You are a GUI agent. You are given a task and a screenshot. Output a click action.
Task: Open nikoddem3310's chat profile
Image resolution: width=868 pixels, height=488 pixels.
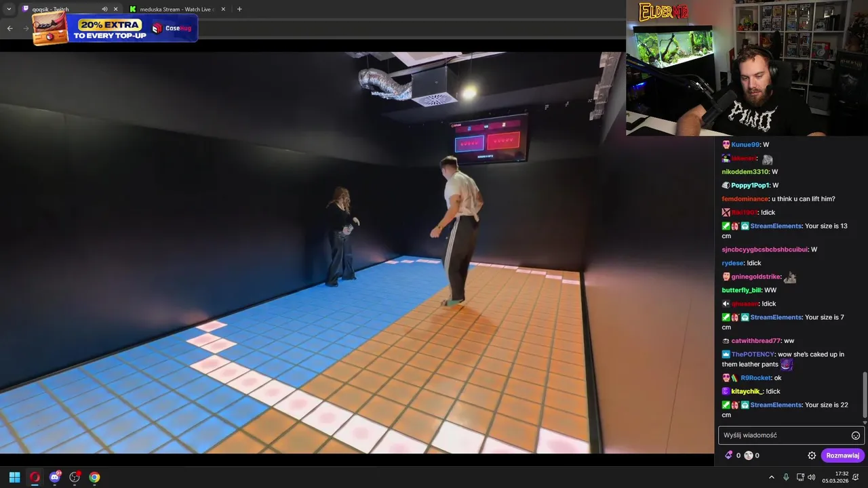coord(745,171)
